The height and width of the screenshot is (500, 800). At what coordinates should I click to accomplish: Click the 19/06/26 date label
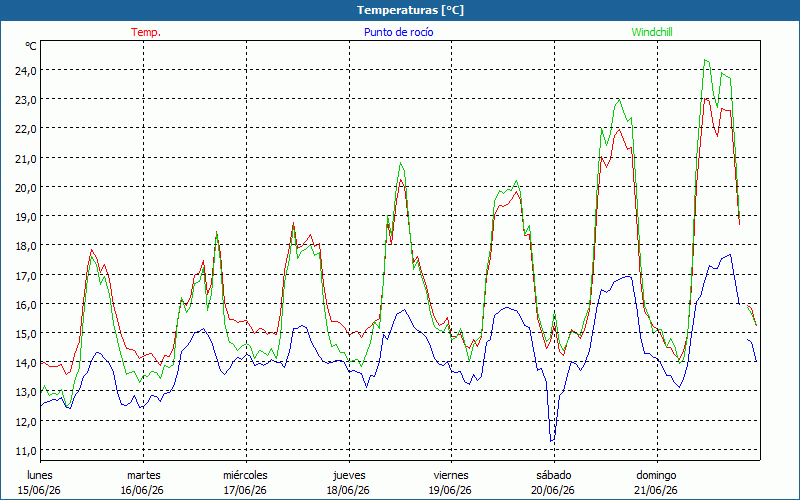pos(451,490)
